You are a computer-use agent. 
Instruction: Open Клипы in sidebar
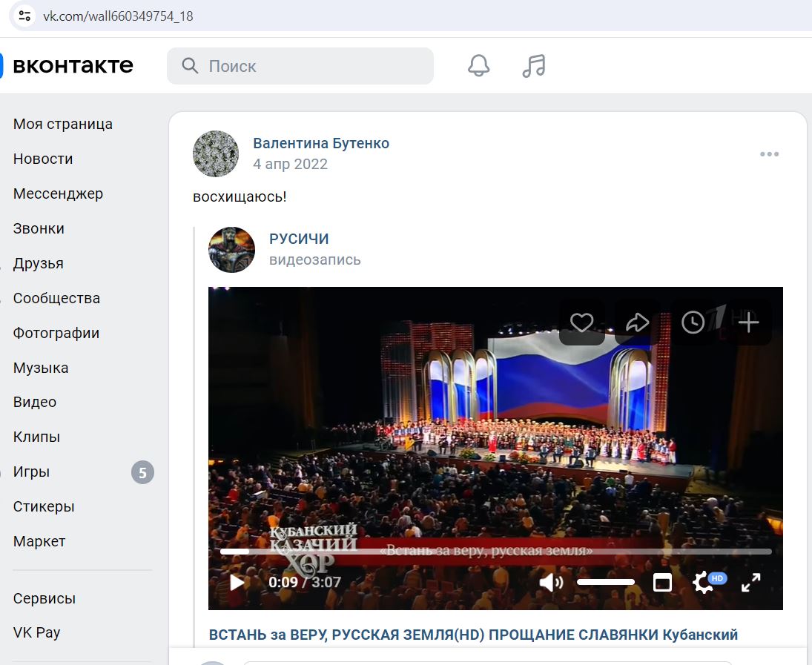pyautogui.click(x=36, y=437)
